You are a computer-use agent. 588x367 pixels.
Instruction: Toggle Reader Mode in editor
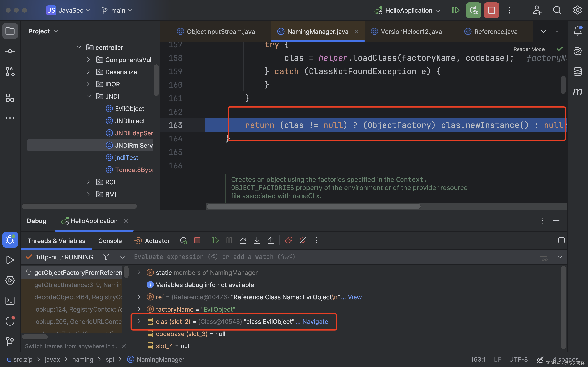click(x=529, y=49)
